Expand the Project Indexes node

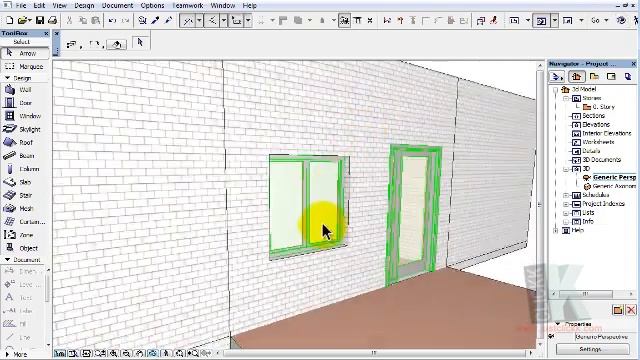566,204
